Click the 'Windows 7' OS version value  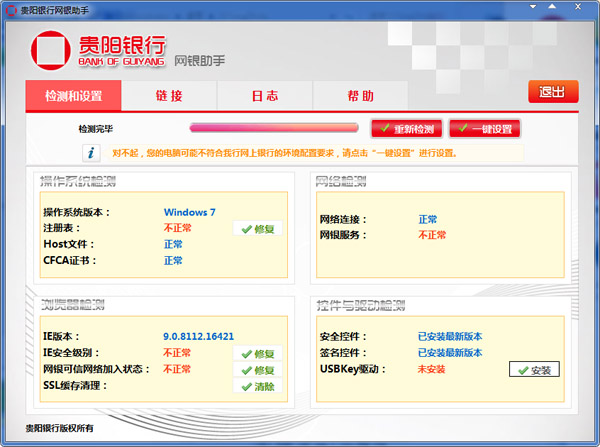pyautogui.click(x=189, y=212)
